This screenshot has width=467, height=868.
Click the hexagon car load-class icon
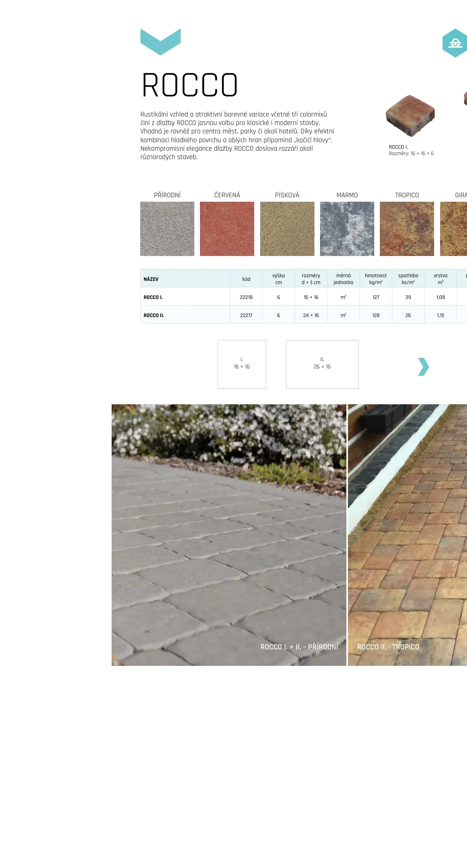coord(455,43)
